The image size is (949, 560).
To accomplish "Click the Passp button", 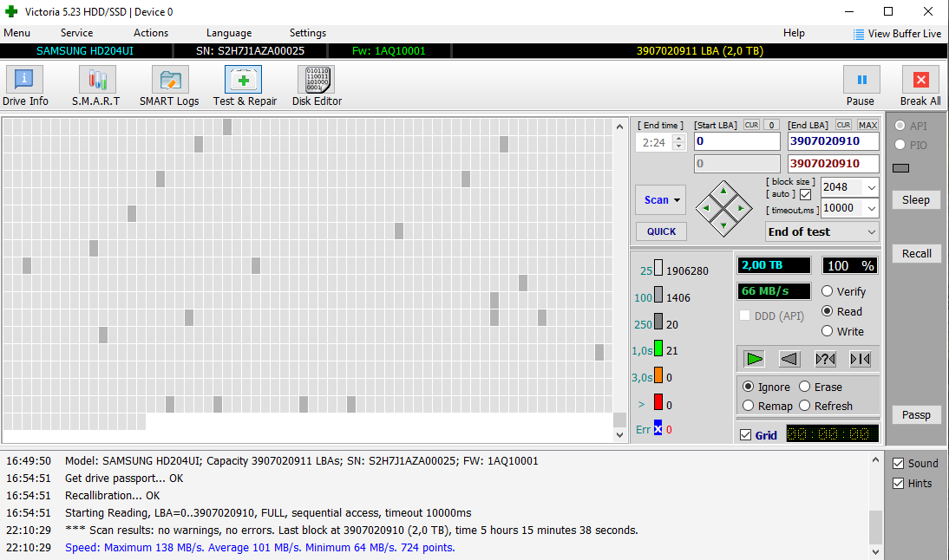I will (916, 415).
